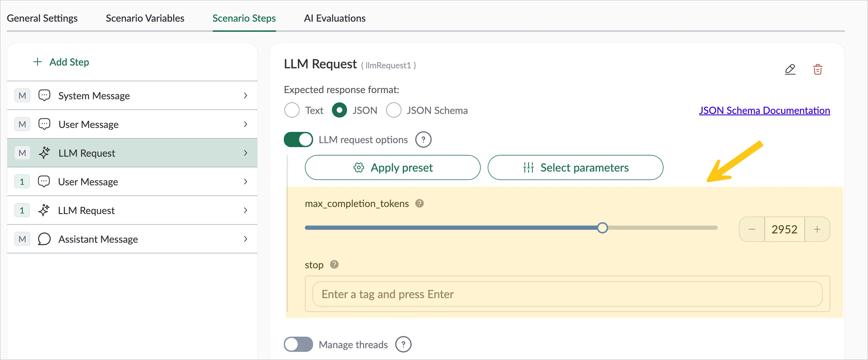
Task: Click the help icon next to LLM request options
Action: click(423, 139)
